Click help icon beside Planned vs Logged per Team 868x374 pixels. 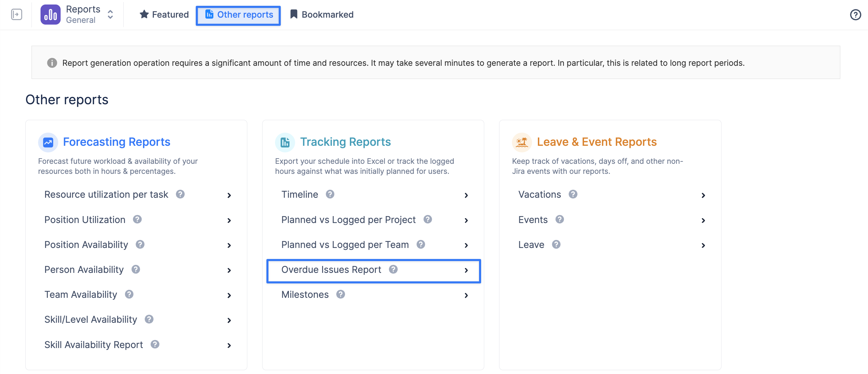point(421,244)
